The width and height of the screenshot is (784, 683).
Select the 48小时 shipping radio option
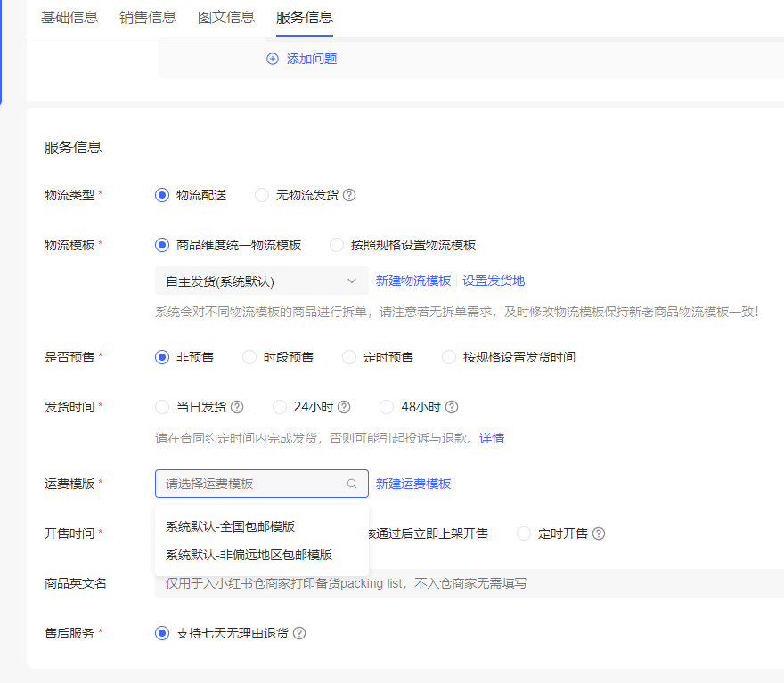click(x=387, y=407)
